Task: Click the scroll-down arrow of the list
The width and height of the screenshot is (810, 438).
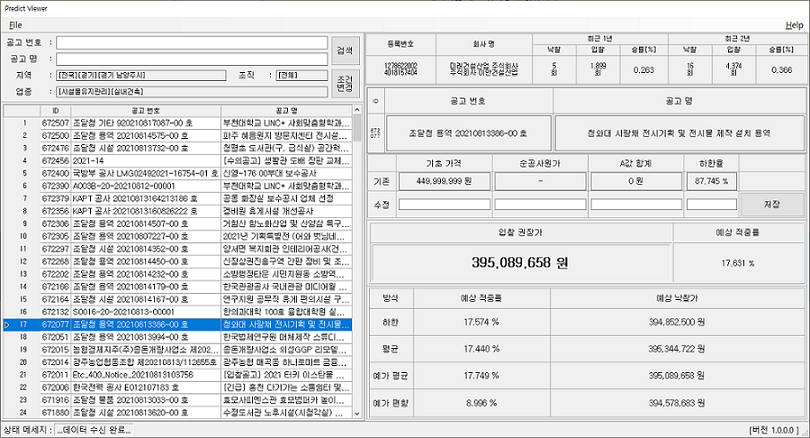Action: pos(356,414)
